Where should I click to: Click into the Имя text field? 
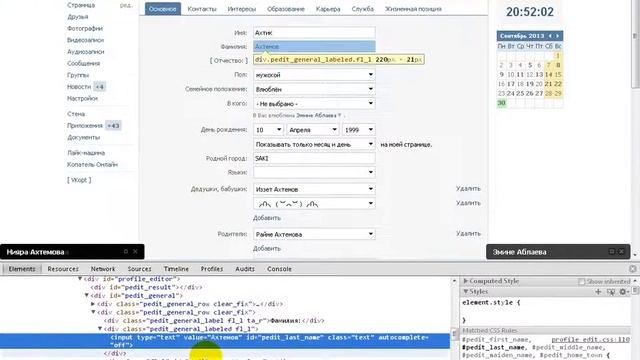coord(314,33)
